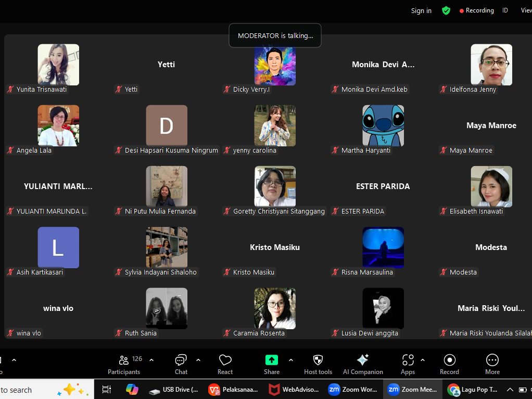Click the Recording status indicator
This screenshot has width=532, height=399.
click(476, 10)
